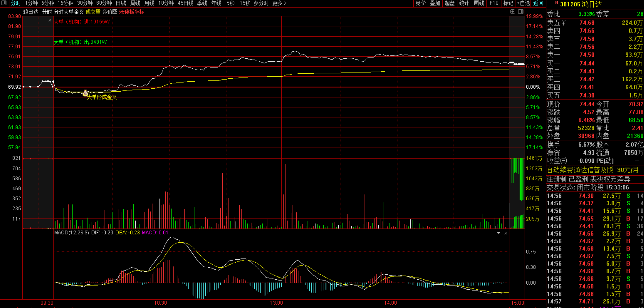Click the 大单形成金叉 money bag marker
The image size is (644, 308).
point(85,93)
